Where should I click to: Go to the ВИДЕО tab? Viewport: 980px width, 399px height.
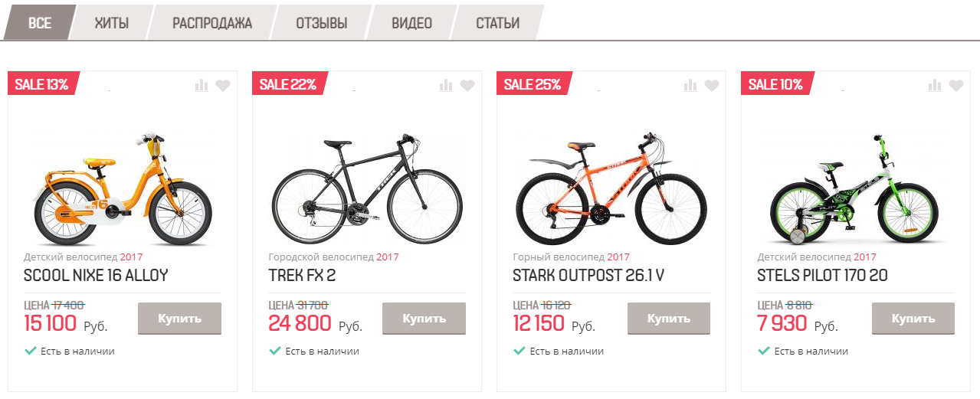(412, 23)
